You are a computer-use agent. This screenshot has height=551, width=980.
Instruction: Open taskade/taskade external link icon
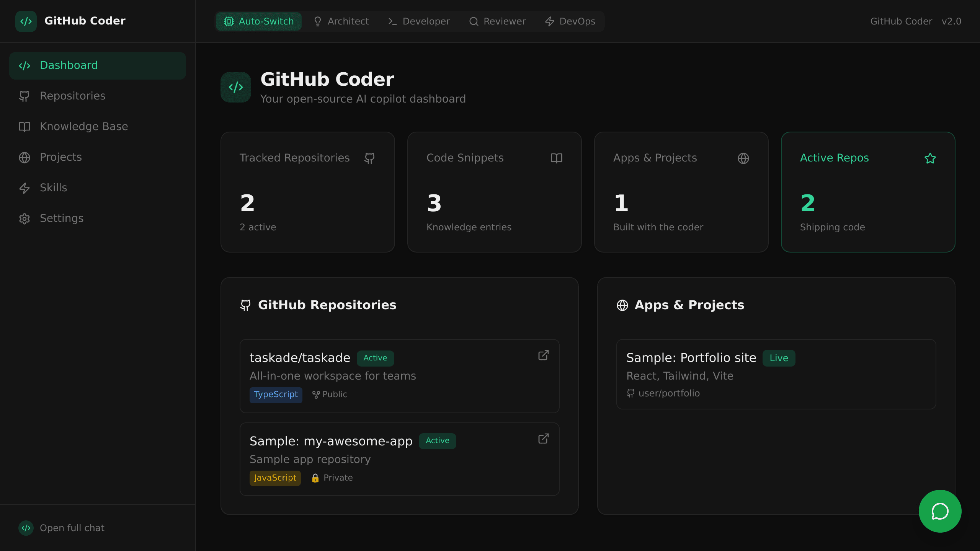(x=544, y=355)
